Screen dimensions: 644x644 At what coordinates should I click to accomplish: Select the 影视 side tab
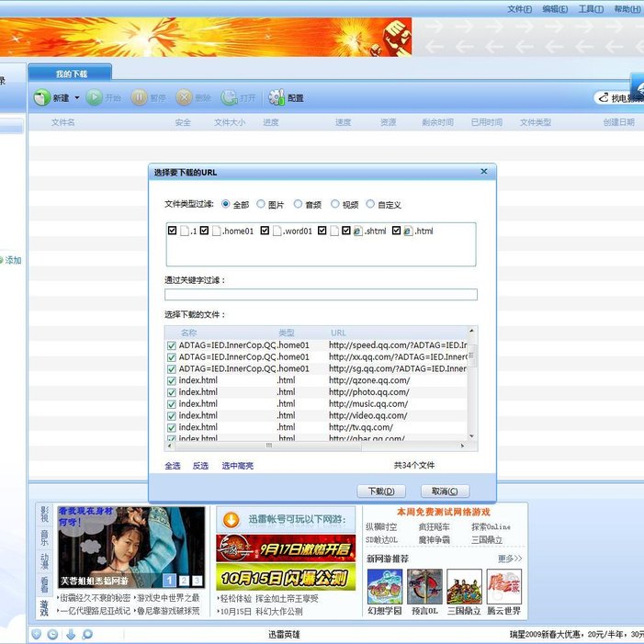click(44, 514)
